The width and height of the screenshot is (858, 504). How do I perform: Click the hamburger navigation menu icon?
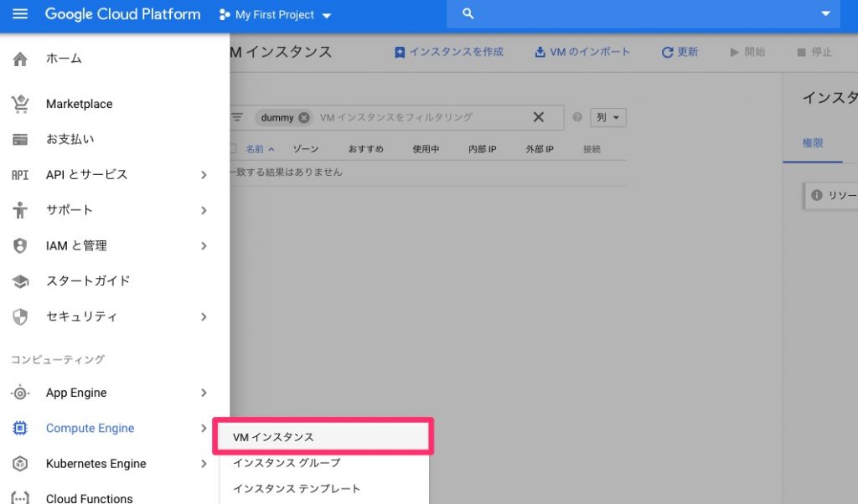[20, 14]
